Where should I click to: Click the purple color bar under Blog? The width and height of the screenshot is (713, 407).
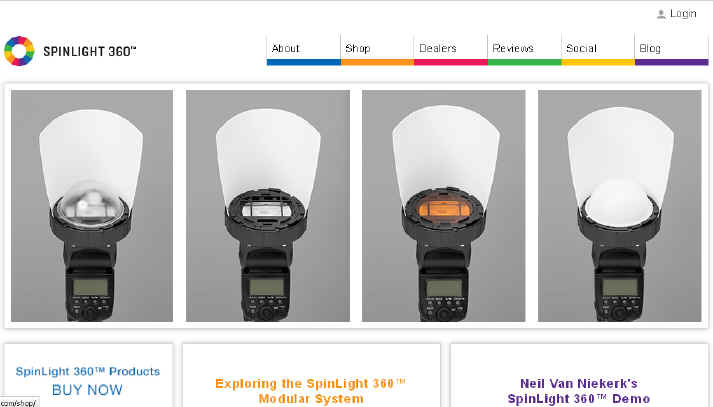tap(672, 62)
